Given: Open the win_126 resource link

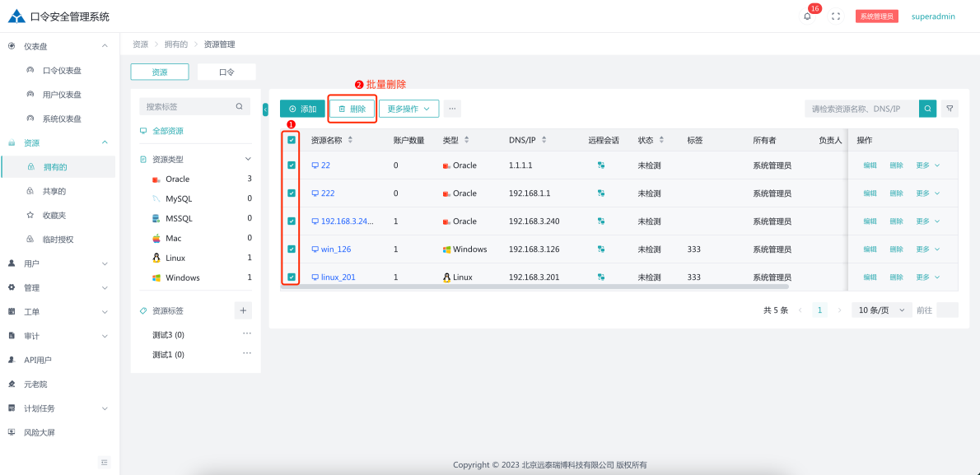Looking at the screenshot, I should pos(335,249).
